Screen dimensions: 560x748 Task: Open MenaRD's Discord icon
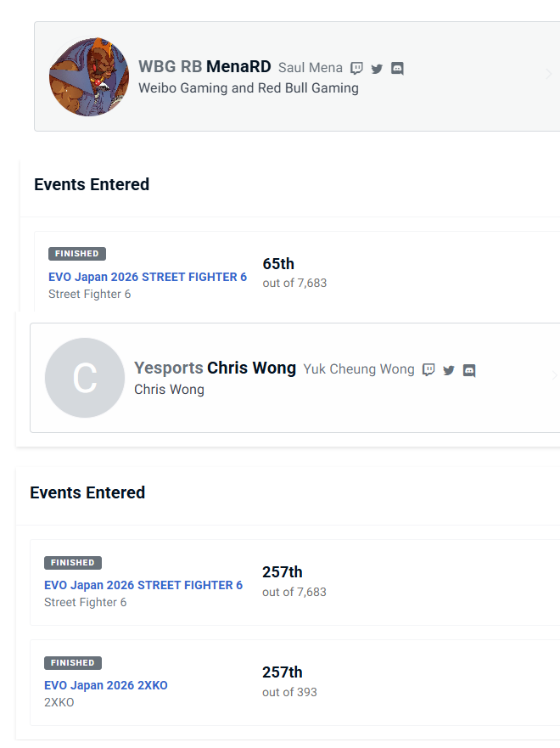click(x=397, y=69)
